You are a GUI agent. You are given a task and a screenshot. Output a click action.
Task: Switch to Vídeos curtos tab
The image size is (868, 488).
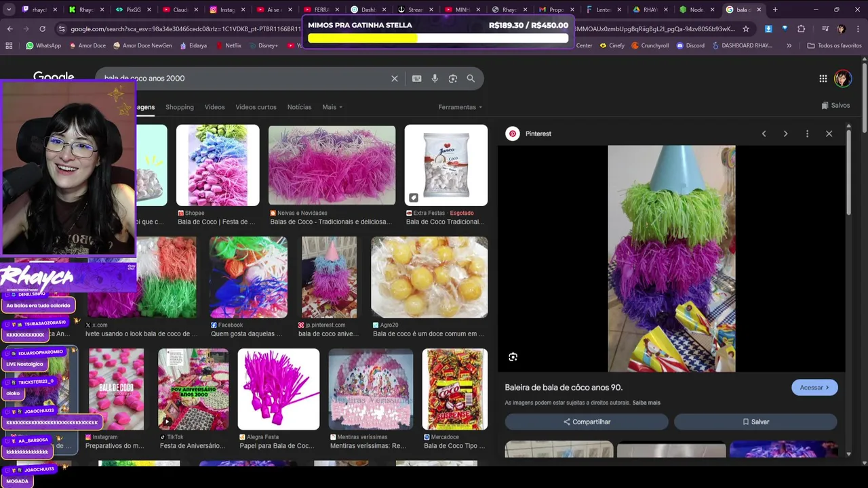(x=256, y=107)
